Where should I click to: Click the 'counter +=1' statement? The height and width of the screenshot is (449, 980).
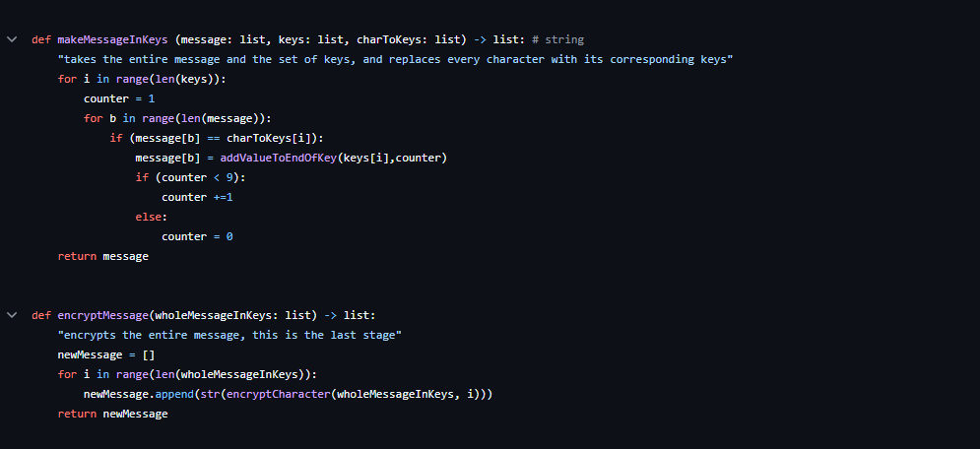coord(198,197)
